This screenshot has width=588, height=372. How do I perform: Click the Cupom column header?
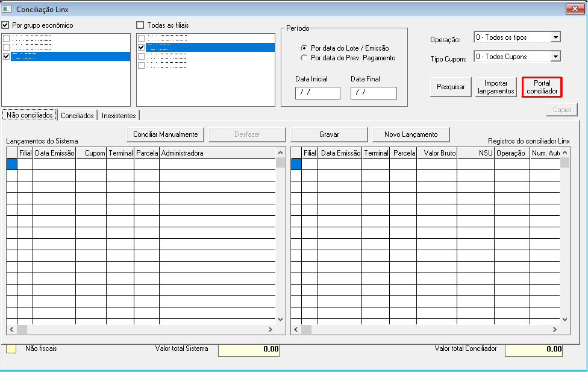pos(91,153)
